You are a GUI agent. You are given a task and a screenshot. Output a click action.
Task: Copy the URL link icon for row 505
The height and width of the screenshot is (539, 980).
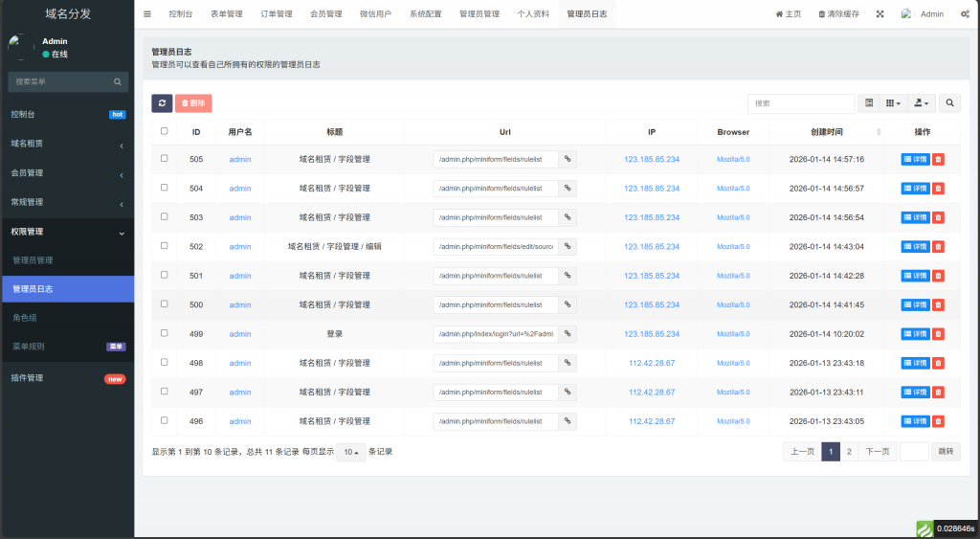[x=568, y=160]
